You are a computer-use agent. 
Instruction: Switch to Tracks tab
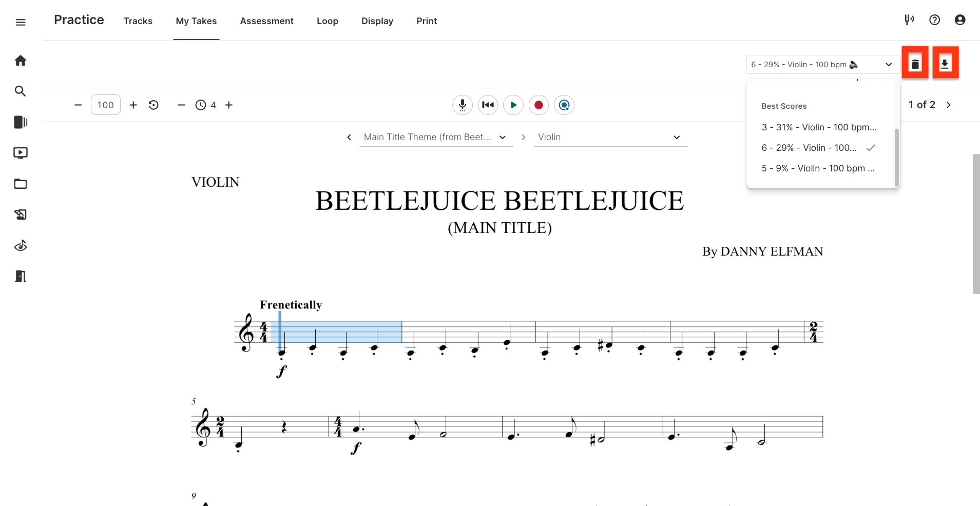(138, 21)
